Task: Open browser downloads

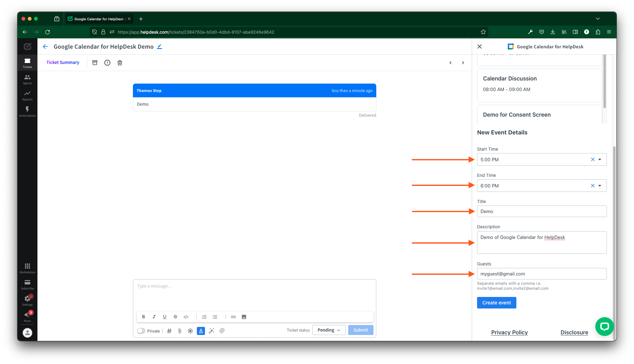Action: click(x=553, y=32)
